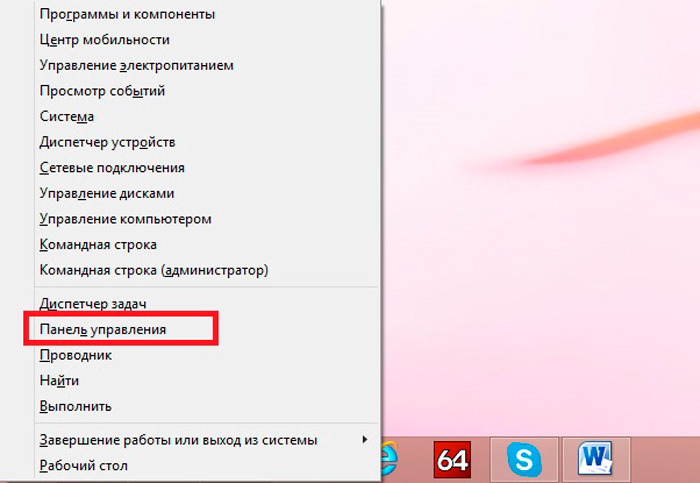The image size is (700, 483).
Task: Open Управление электропитанием
Action: (136, 66)
